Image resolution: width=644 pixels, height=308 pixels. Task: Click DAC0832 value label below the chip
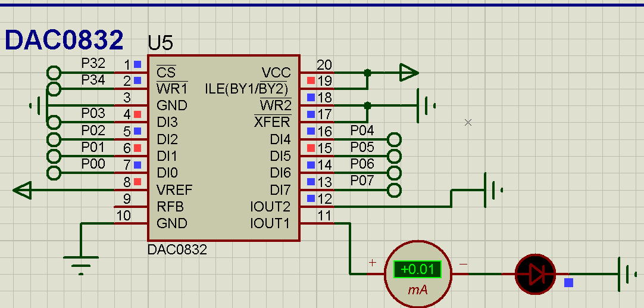(x=177, y=250)
